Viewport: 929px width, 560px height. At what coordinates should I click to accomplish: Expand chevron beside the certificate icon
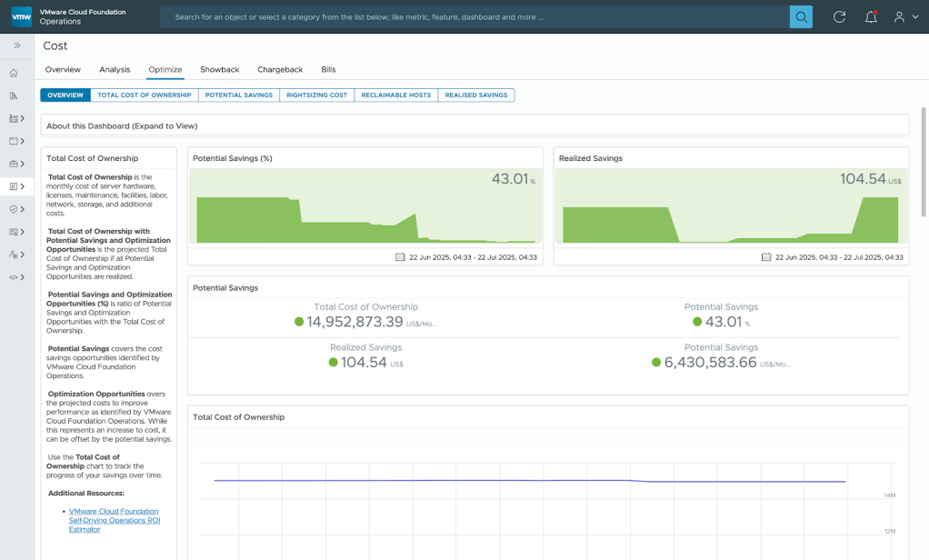pyautogui.click(x=23, y=232)
